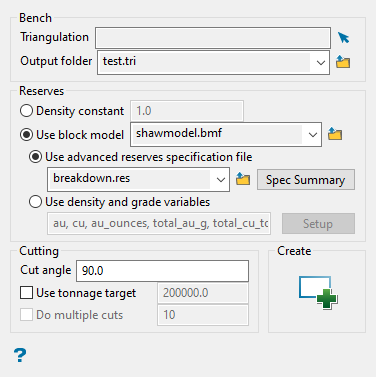Choose Use advanced reserves specification file

click(x=35, y=157)
